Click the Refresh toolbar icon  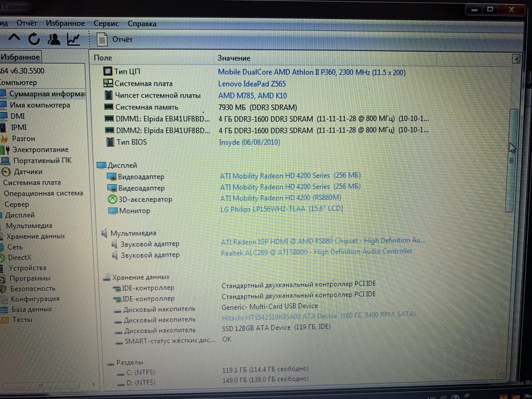click(x=34, y=39)
